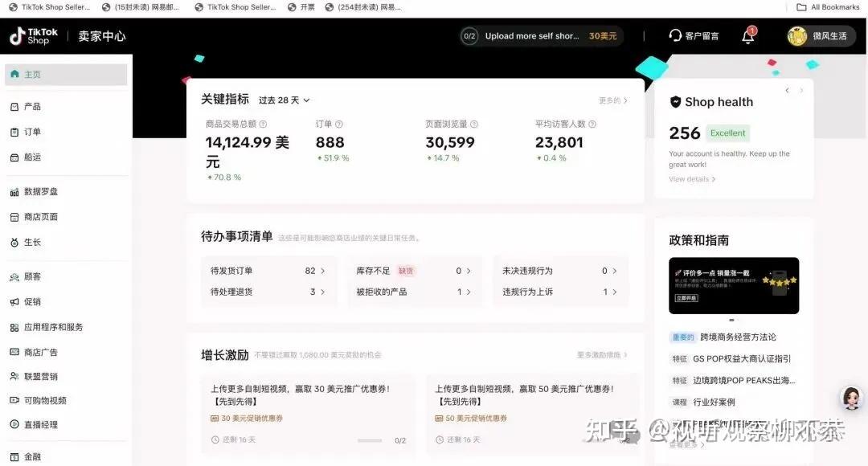Image resolution: width=868 pixels, height=466 pixels.
Task: Click the TikTok Shop logo
Action: click(x=34, y=35)
